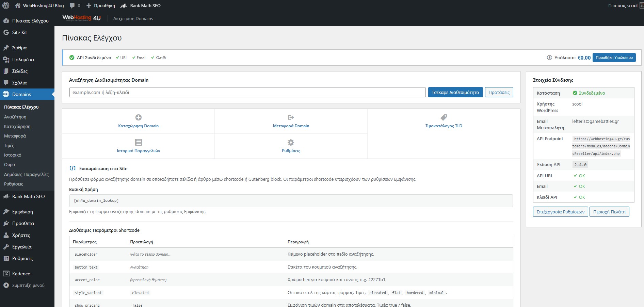Click the Πολυμέσα media icon
The image size is (644, 307).
point(6,60)
